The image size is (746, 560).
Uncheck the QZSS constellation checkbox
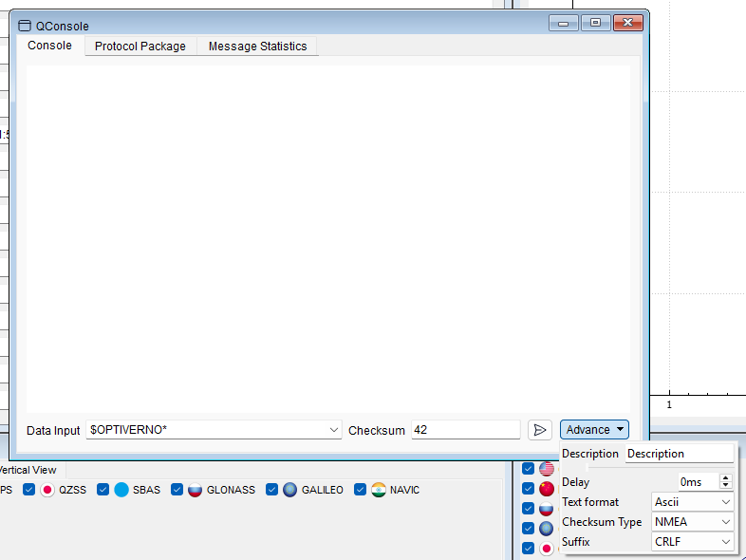pyautogui.click(x=28, y=490)
